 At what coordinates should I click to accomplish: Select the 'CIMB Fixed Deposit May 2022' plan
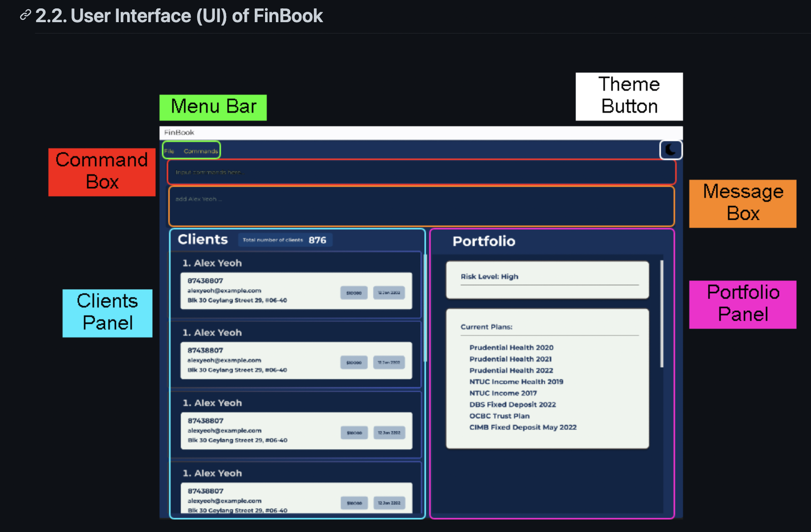pos(523,427)
